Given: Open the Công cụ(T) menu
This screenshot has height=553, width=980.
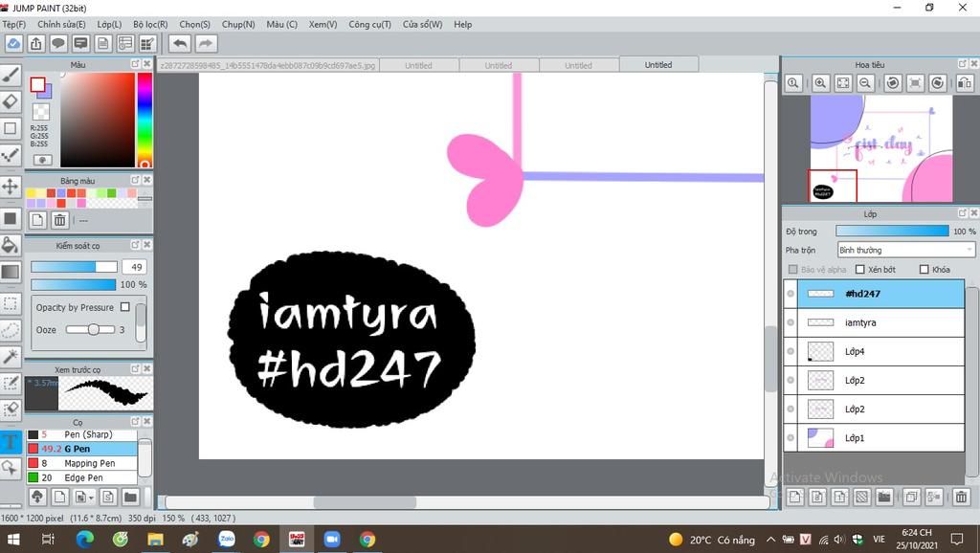Looking at the screenshot, I should coord(369,24).
